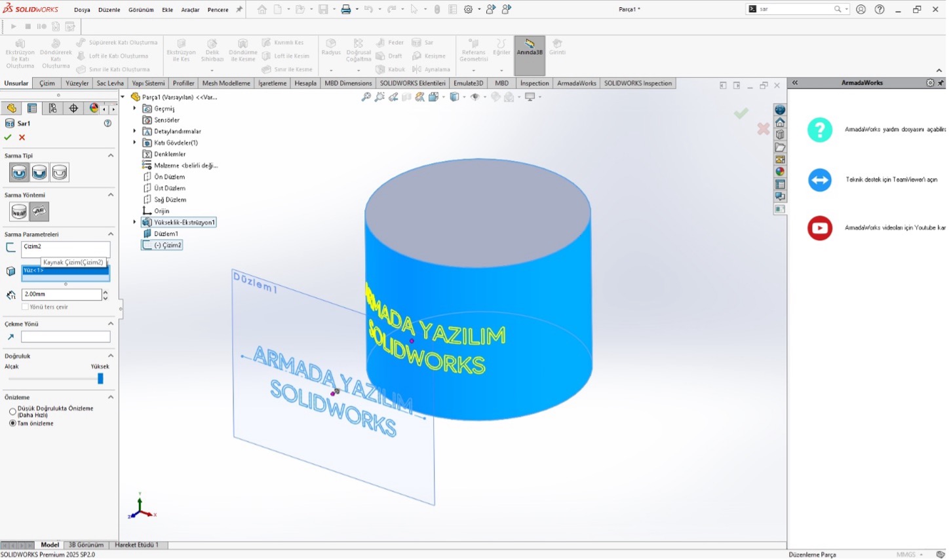Open the FeatureManager tab icon in the left panel
The image size is (949, 560).
(x=11, y=109)
